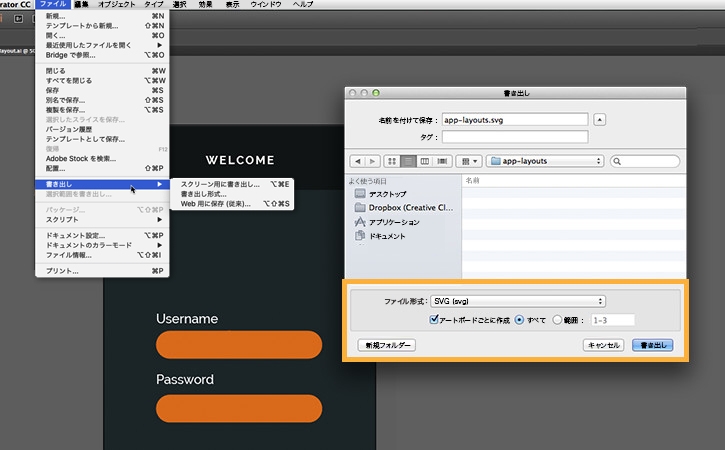Choose 開く... from the File menu
The image size is (725, 450).
point(102,35)
